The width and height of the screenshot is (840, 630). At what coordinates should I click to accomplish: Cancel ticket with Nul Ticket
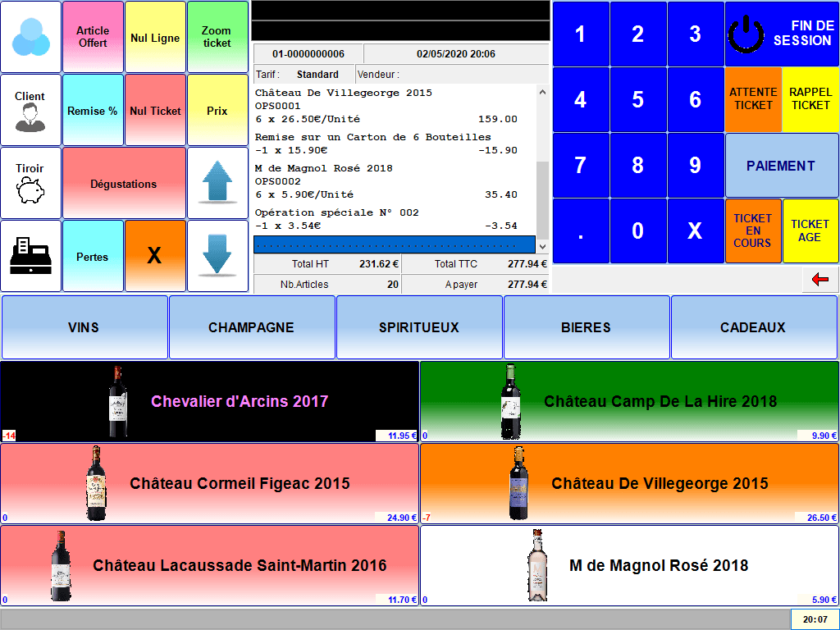(x=155, y=110)
